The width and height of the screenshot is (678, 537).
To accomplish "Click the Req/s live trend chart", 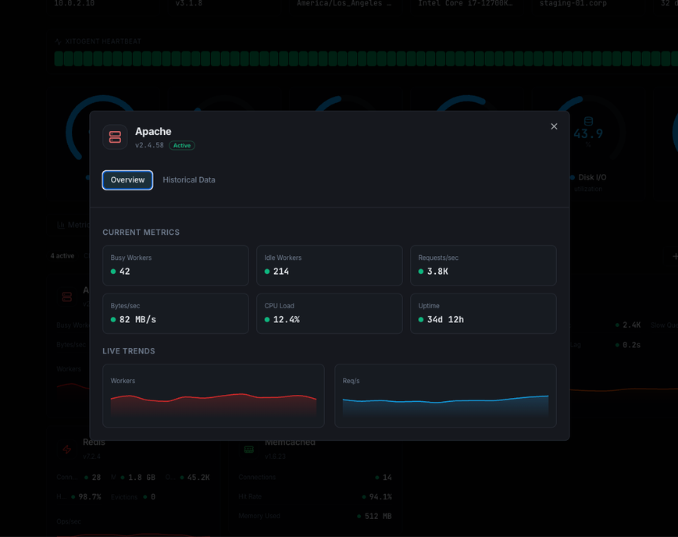I will [x=445, y=396].
